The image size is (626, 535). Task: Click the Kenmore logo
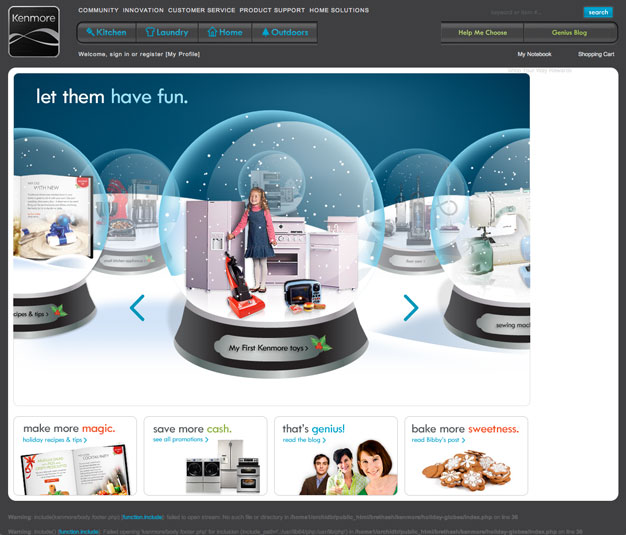pos(34,32)
